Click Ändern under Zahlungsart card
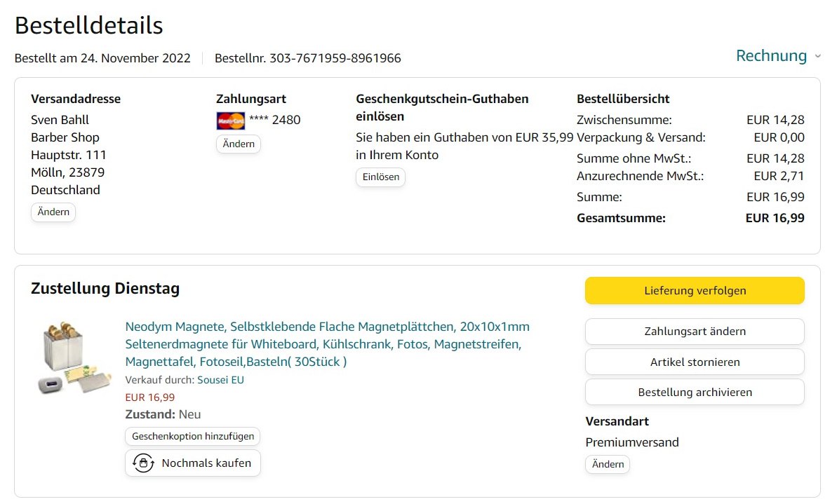Image resolution: width=837 pixels, height=504 pixels. [239, 144]
